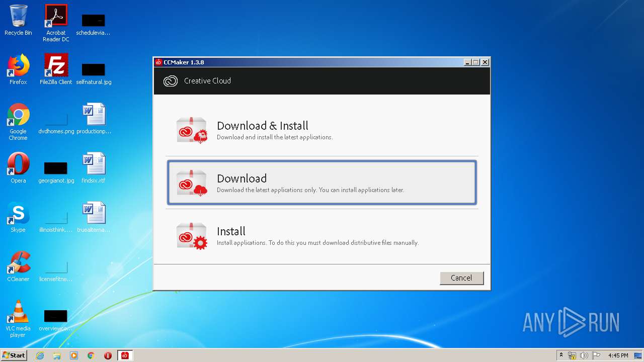This screenshot has width=644, height=362.
Task: Select the Firefox desktop shortcut
Action: point(18,69)
